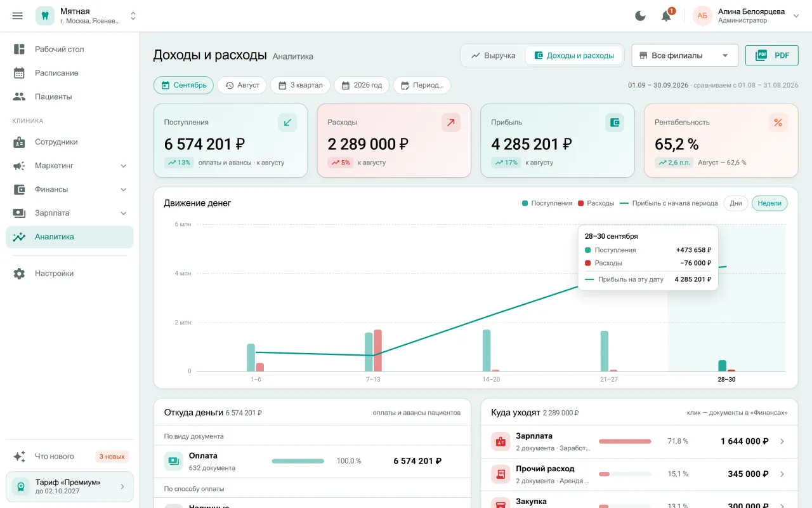Screen dimensions: 812x508
Task: Switch chart to Недели view
Action: coord(769,203)
